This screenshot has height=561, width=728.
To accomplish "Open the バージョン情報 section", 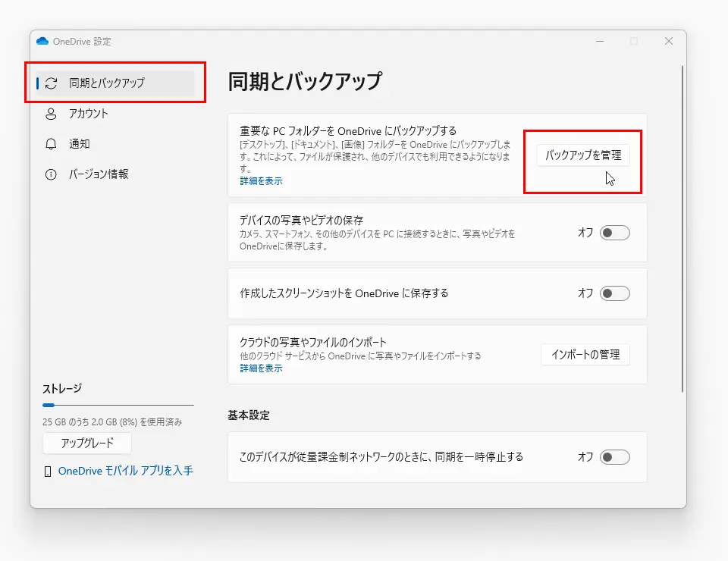I will [x=99, y=174].
